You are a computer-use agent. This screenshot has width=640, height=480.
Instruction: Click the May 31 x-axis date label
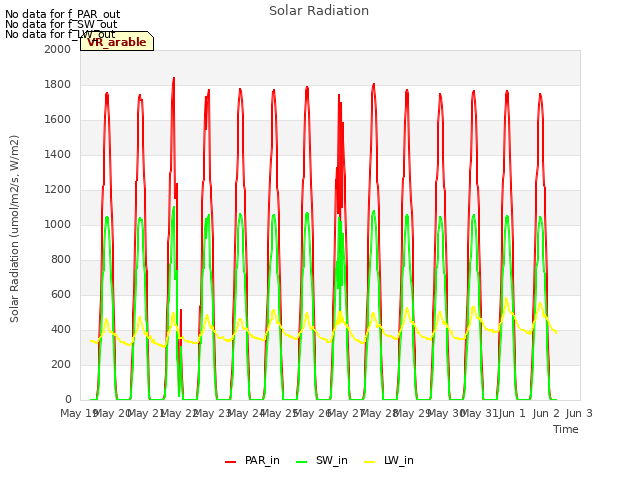[479, 413]
